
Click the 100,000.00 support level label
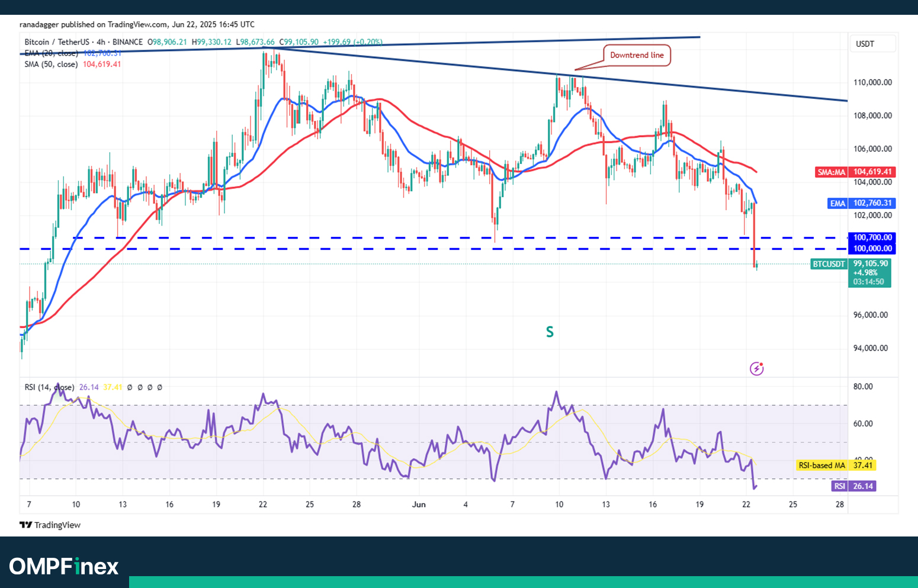tap(872, 249)
